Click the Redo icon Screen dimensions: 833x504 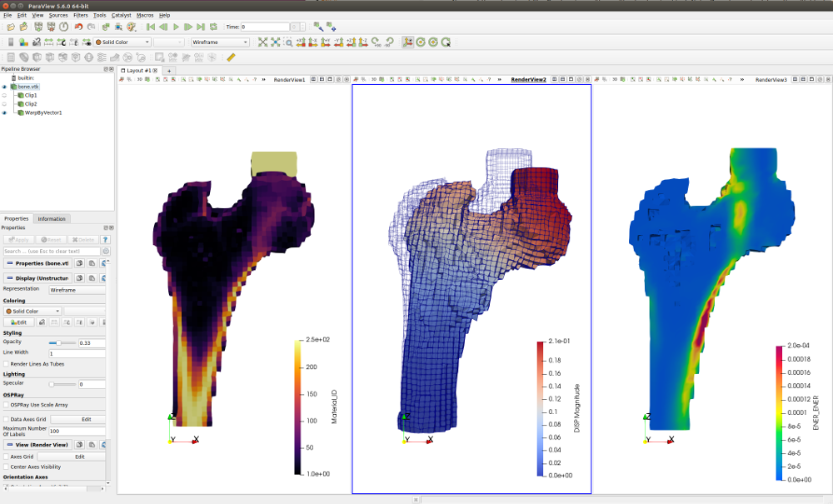tap(92, 27)
